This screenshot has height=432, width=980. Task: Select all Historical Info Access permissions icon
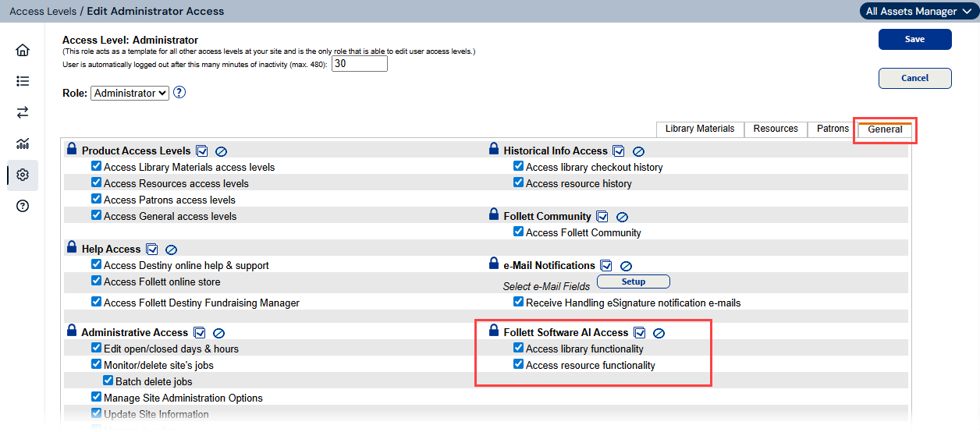point(619,150)
